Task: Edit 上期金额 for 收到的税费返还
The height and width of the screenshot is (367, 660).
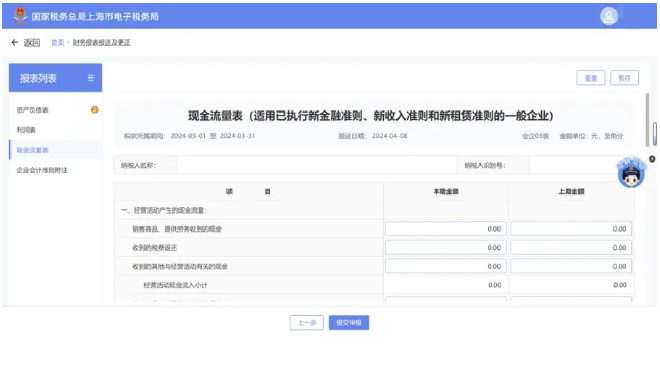Action: (x=571, y=247)
